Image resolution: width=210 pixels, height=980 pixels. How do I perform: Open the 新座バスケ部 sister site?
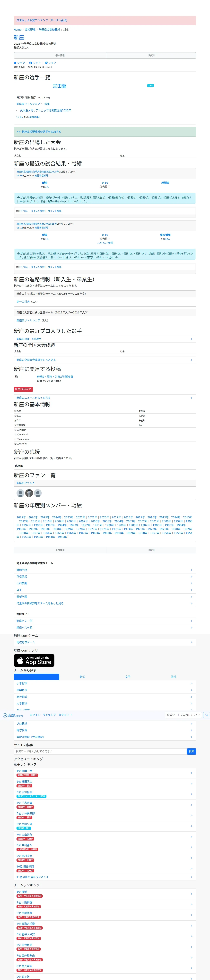pos(105,628)
